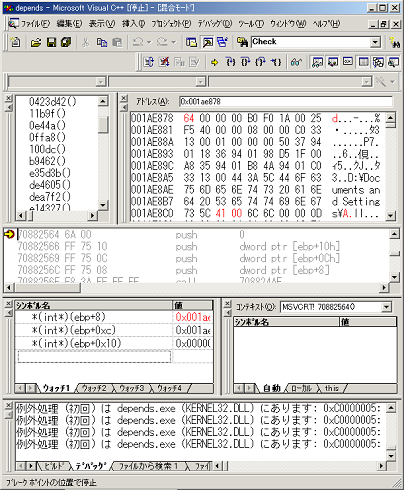Open the ツール(T) menu
The width and height of the screenshot is (404, 490).
251,24
